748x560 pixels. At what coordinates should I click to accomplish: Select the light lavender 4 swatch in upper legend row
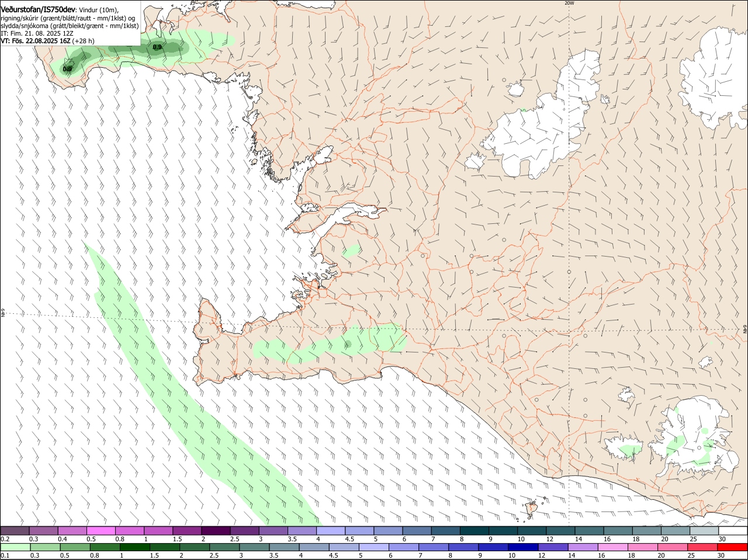(331, 531)
